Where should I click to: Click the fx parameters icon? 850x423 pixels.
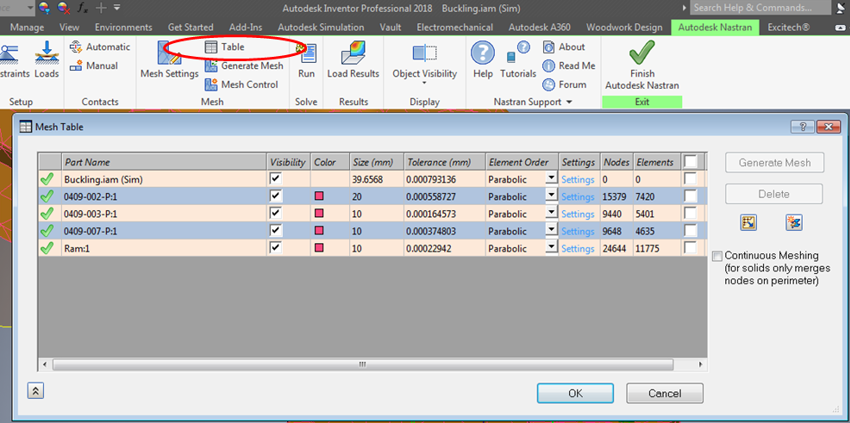pos(83,8)
